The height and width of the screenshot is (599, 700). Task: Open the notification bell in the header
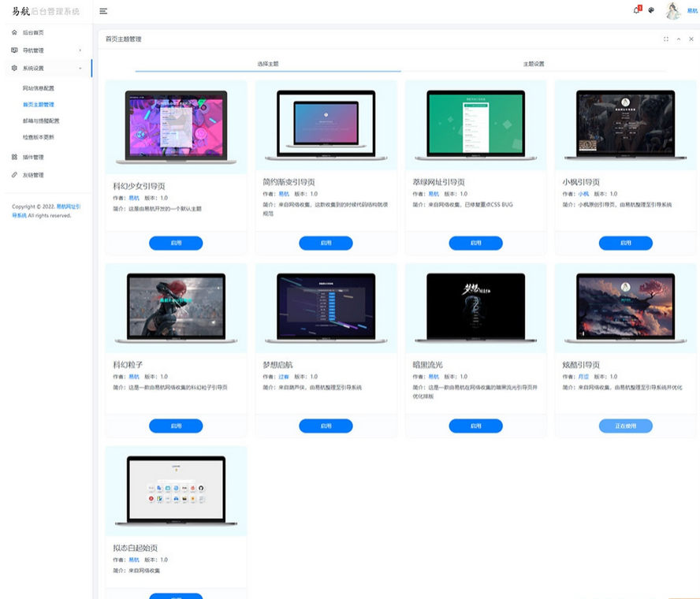click(636, 10)
